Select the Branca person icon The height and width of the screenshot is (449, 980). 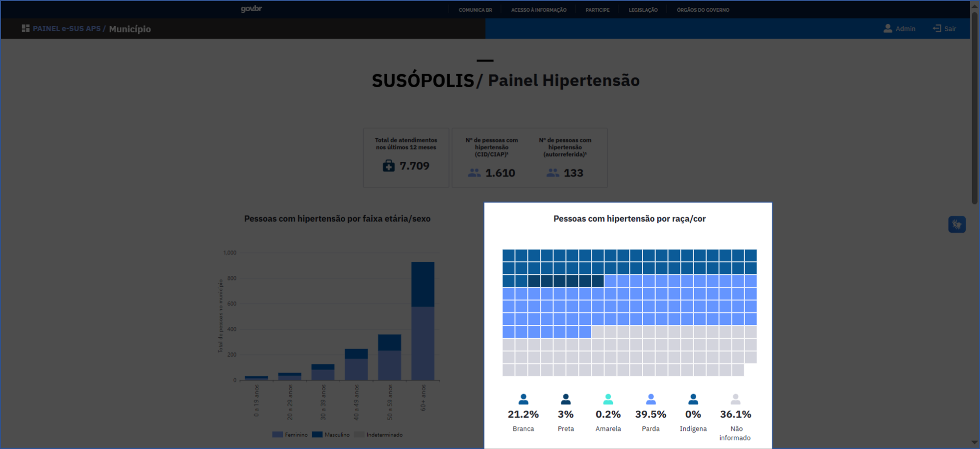tap(523, 399)
